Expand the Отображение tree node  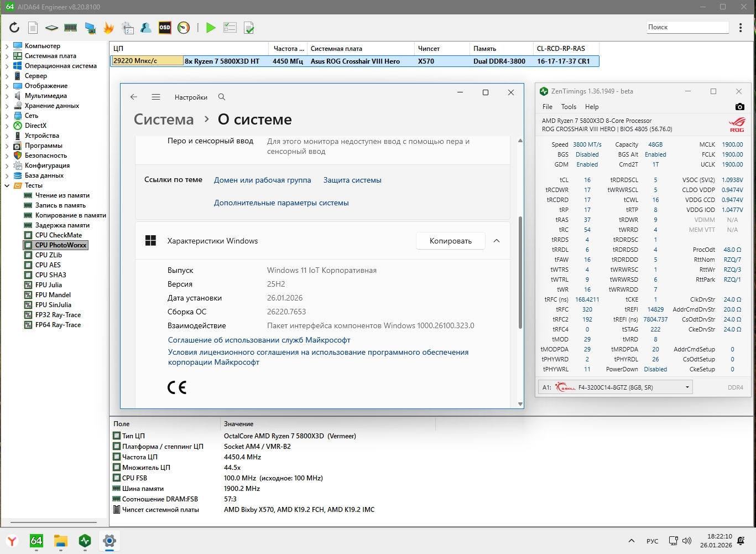pyautogui.click(x=7, y=86)
